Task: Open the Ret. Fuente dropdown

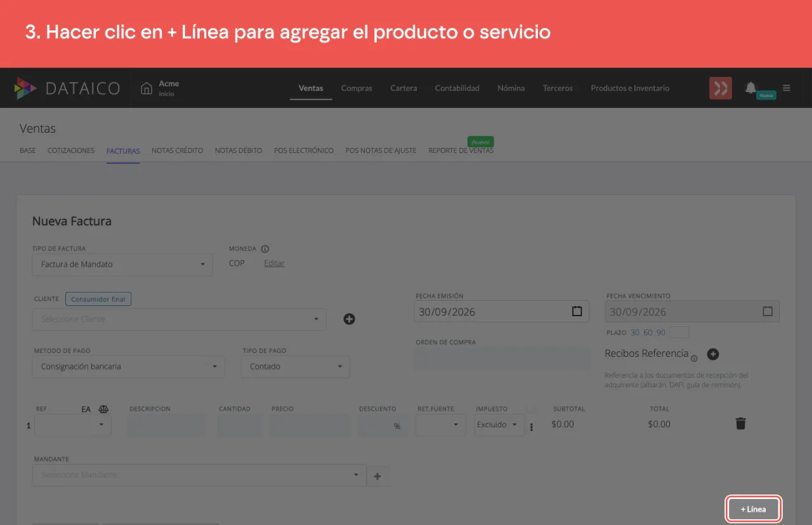Action: coord(441,425)
